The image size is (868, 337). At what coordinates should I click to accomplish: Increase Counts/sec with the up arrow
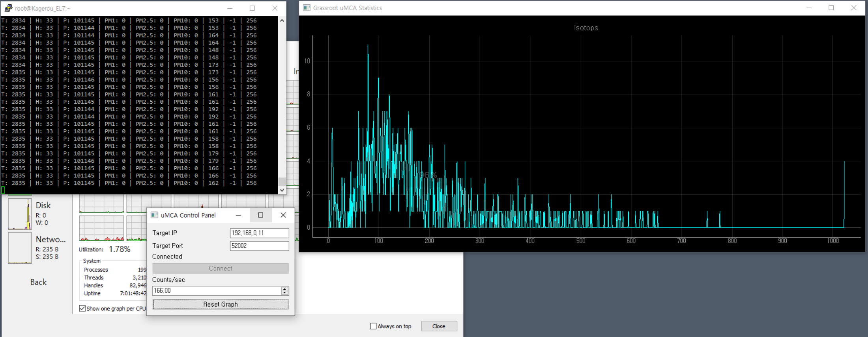(284, 289)
